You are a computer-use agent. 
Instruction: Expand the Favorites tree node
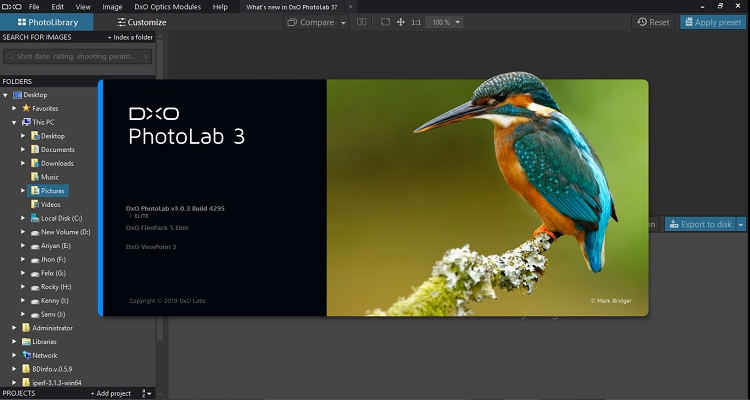(x=14, y=109)
